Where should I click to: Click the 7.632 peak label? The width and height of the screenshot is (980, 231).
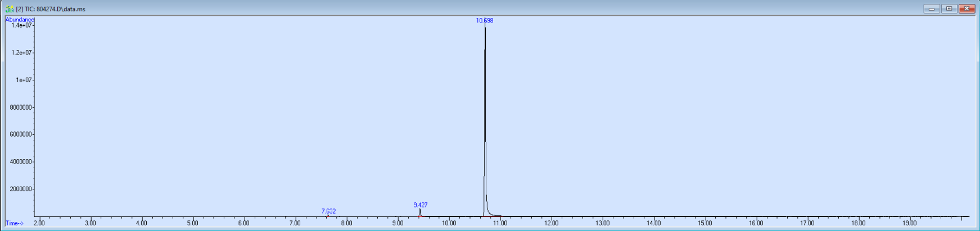tap(328, 211)
